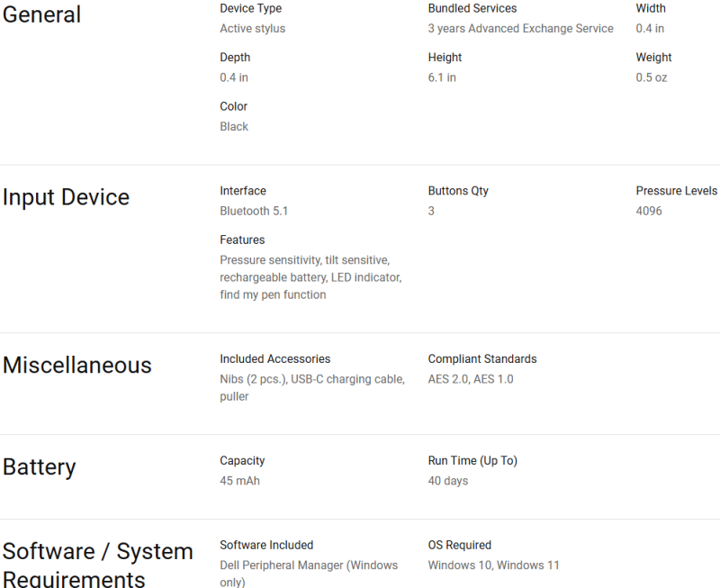
Task: Select the Included Accessories label
Action: coord(275,358)
